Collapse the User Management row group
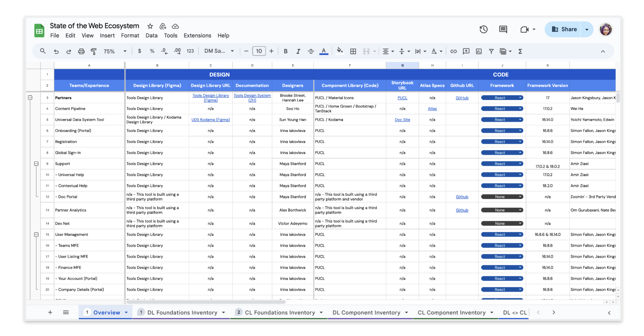 click(36, 234)
